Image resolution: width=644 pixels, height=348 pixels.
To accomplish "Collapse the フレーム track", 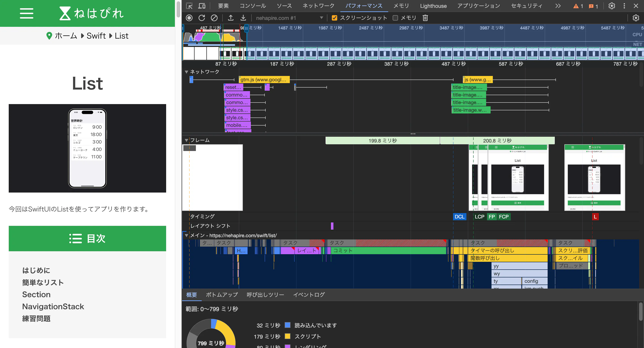I will [186, 140].
